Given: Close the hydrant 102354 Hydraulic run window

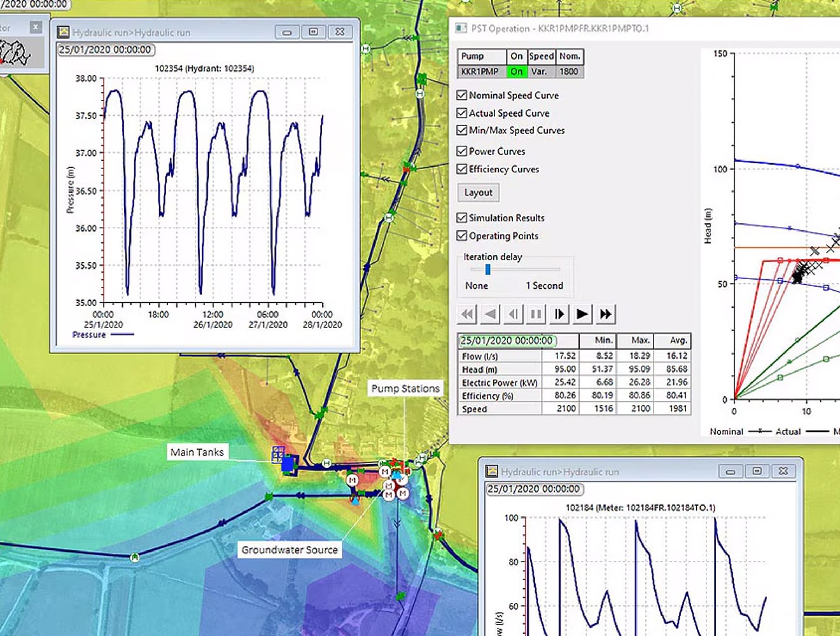Looking at the screenshot, I should click(x=340, y=32).
